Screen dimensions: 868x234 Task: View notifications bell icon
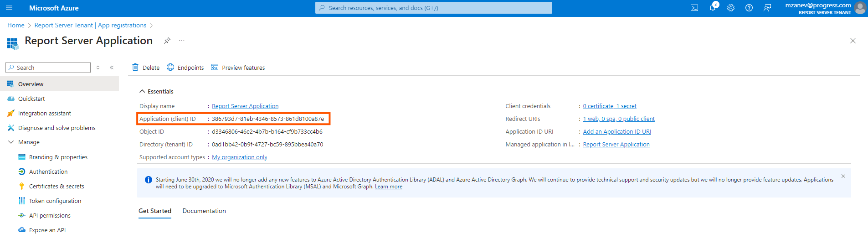point(713,8)
